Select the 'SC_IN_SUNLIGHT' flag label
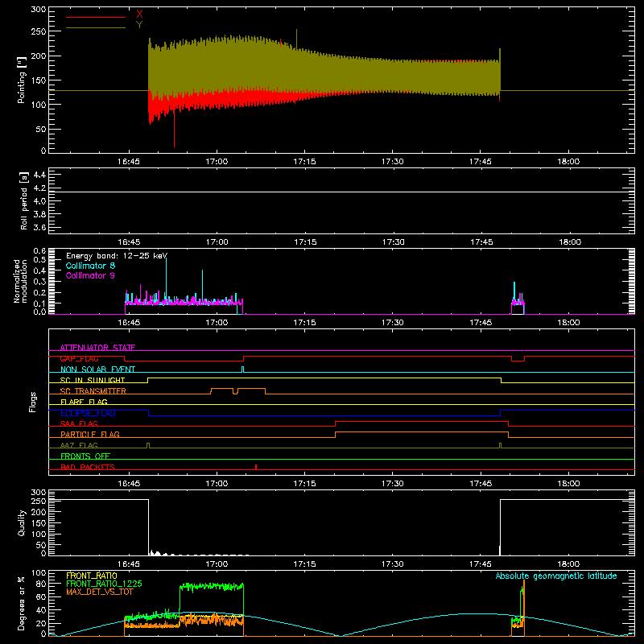 coord(93,380)
